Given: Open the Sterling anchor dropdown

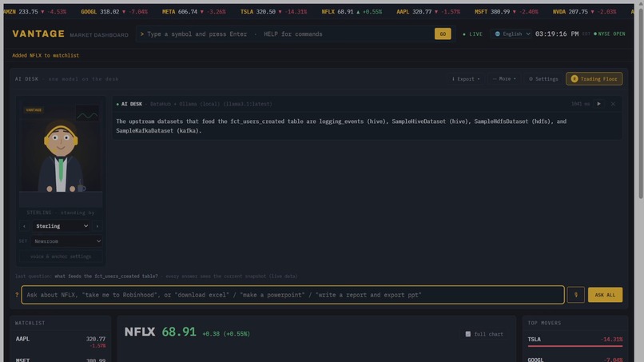Looking at the screenshot, I should click(x=62, y=226).
